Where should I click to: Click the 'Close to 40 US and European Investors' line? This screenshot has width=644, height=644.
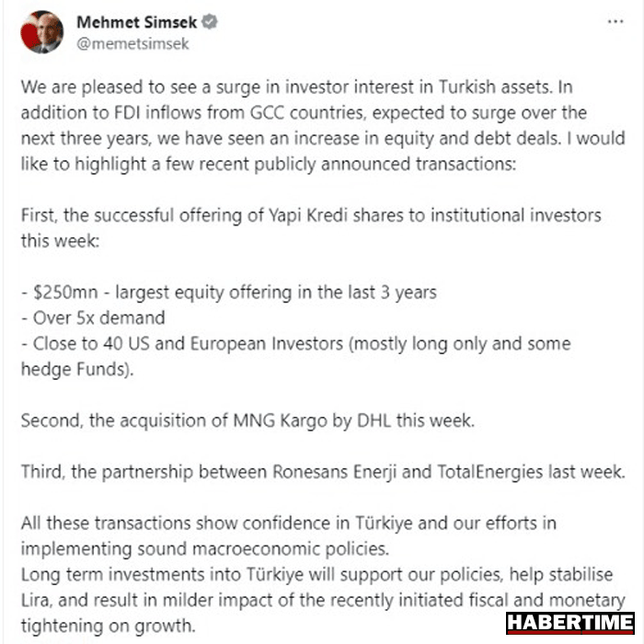(295, 344)
